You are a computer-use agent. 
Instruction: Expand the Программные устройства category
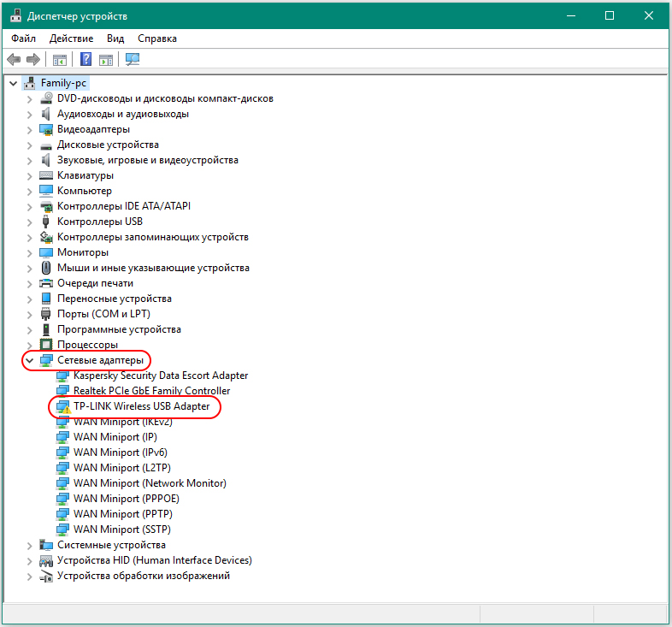[x=29, y=330]
